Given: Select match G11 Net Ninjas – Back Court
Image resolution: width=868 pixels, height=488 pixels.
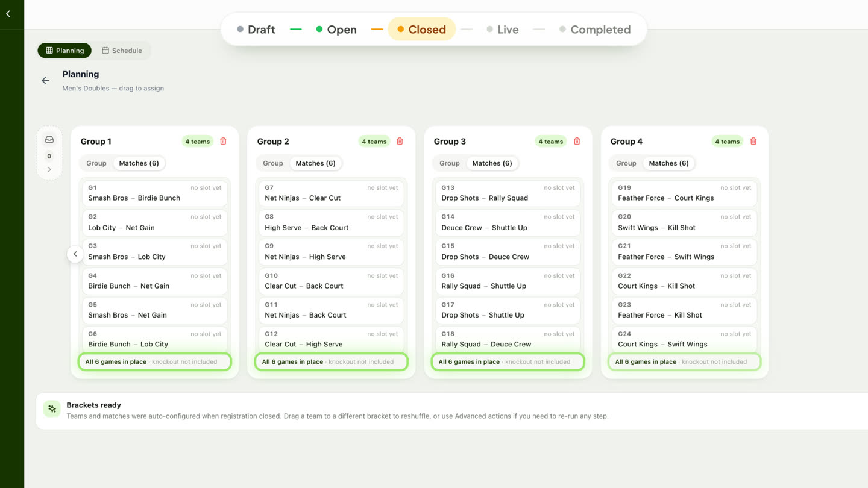Looking at the screenshot, I should (332, 310).
